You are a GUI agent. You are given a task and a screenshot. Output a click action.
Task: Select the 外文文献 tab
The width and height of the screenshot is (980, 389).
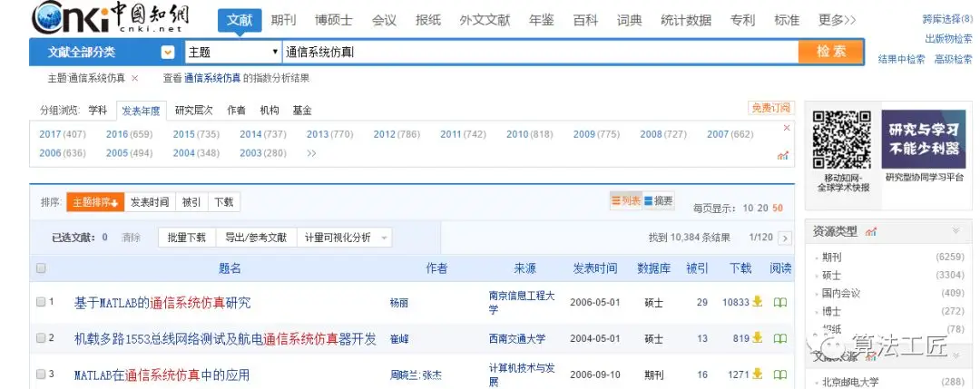485,21
